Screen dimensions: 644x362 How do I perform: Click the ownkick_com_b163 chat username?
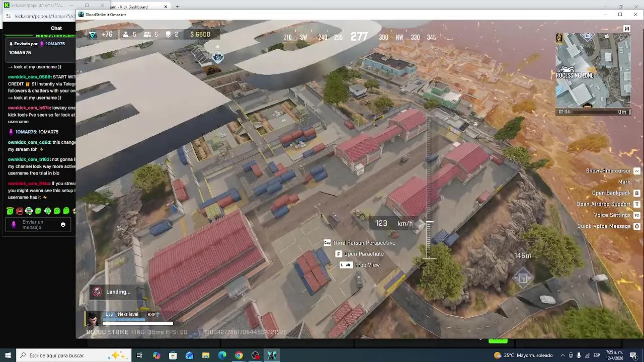(x=29, y=159)
